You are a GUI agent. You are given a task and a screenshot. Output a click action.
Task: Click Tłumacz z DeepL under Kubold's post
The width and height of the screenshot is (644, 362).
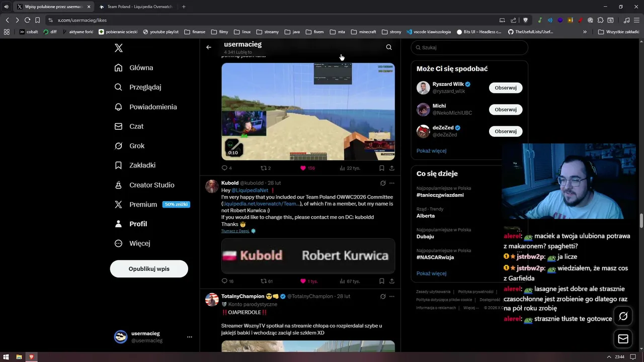click(x=236, y=231)
